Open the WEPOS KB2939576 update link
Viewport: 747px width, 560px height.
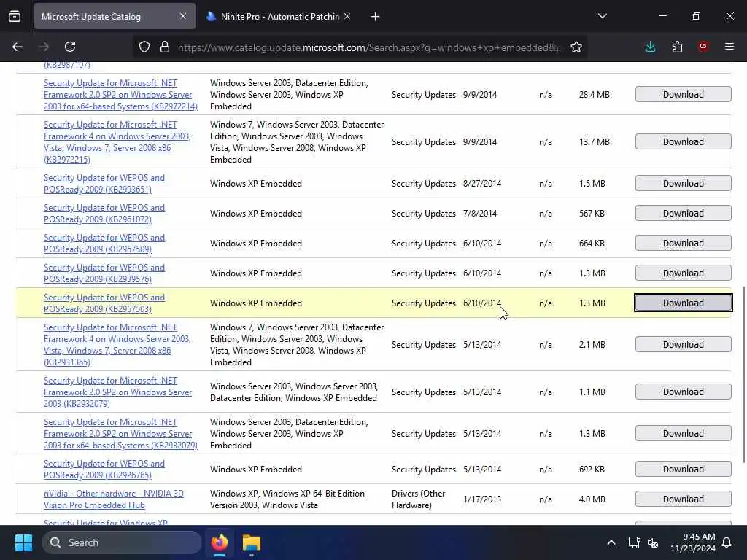tap(104, 273)
